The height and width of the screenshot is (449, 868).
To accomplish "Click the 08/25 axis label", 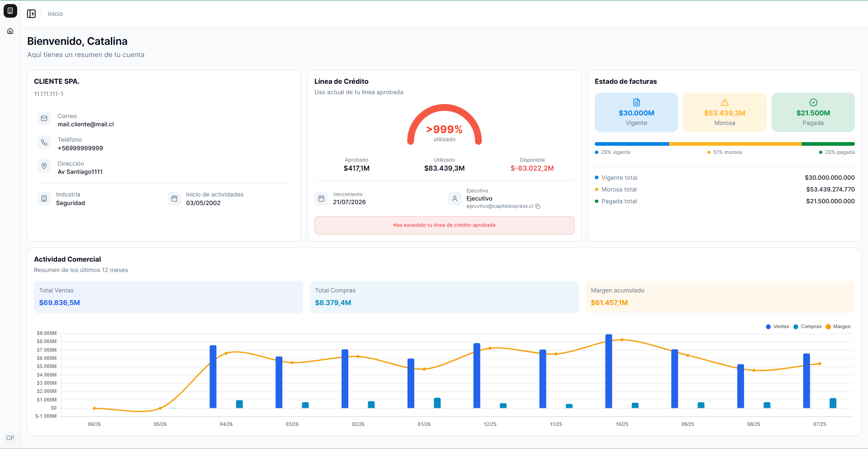I will [x=754, y=425].
